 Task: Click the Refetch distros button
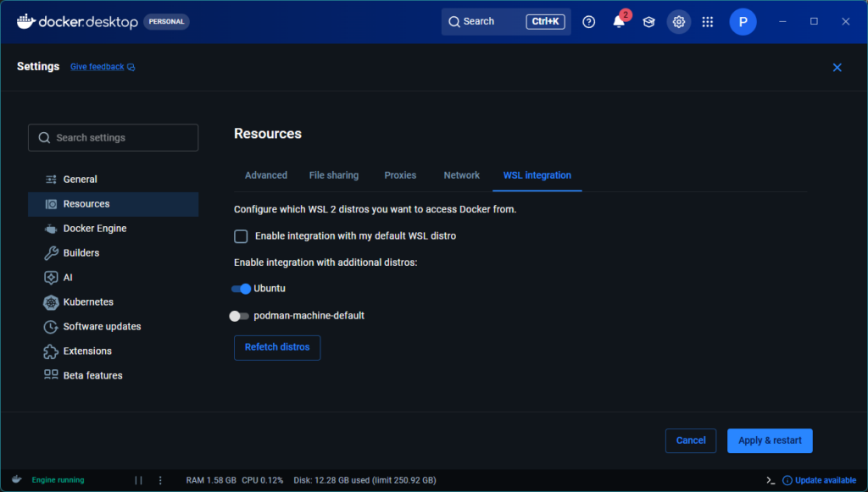tap(277, 347)
